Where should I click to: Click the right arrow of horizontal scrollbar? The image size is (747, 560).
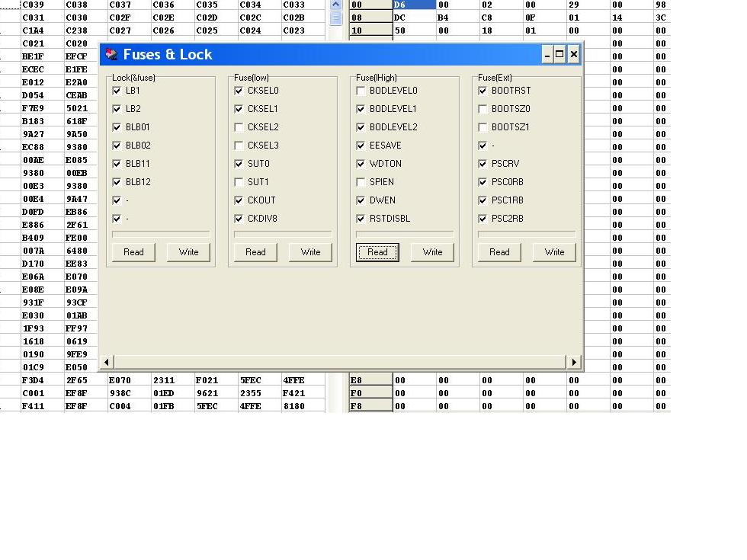click(x=574, y=362)
